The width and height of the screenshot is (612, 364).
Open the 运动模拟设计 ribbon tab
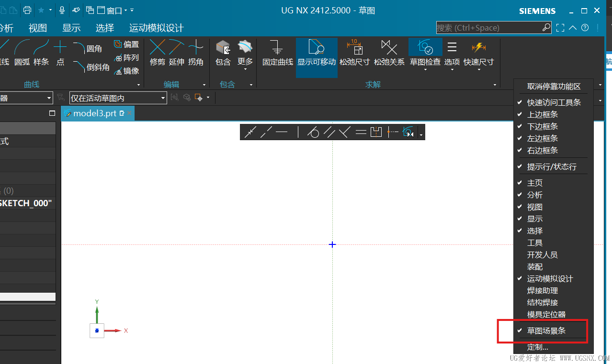coord(156,28)
